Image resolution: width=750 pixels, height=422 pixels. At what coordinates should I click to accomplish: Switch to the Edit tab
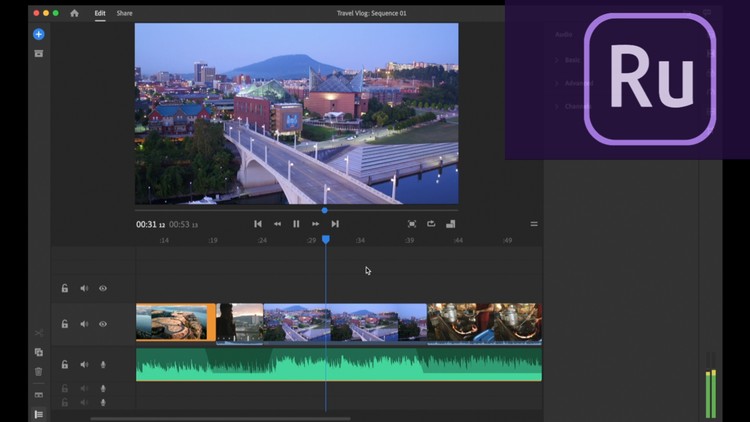pyautogui.click(x=100, y=13)
